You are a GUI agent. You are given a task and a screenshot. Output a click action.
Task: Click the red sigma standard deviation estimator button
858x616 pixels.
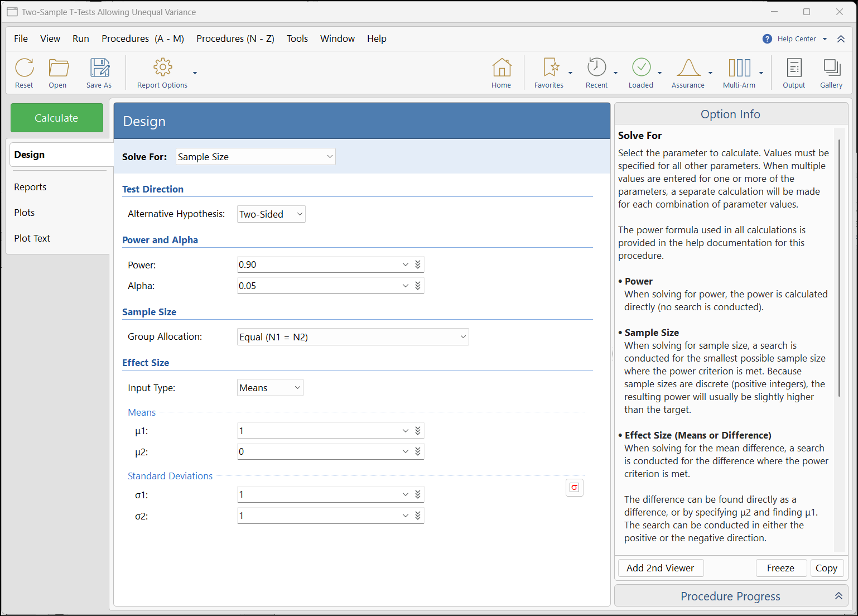point(574,488)
